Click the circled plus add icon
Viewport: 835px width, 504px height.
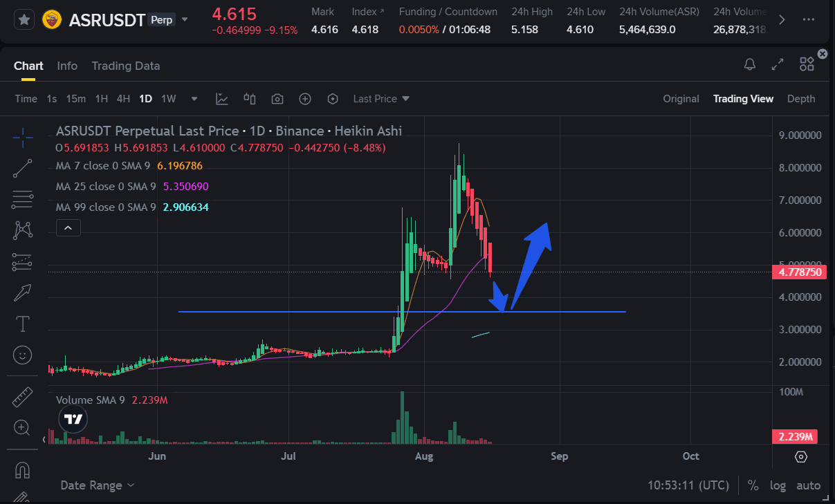click(305, 99)
